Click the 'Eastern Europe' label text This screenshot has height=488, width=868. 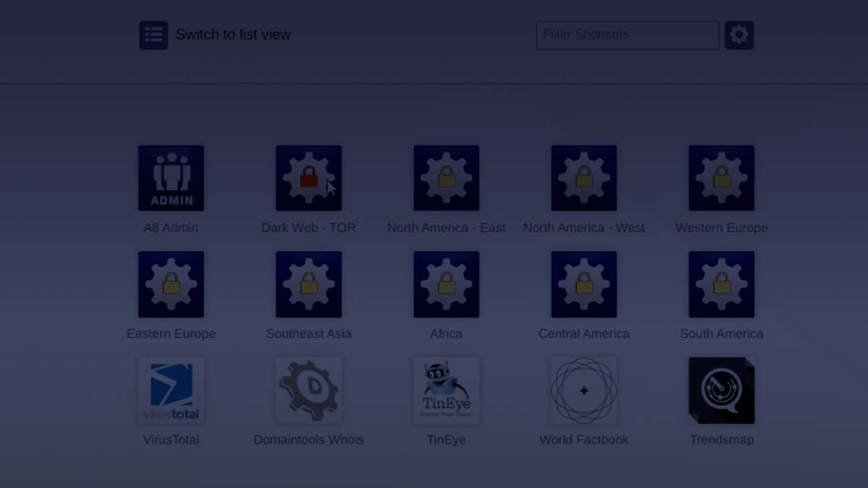(x=171, y=334)
